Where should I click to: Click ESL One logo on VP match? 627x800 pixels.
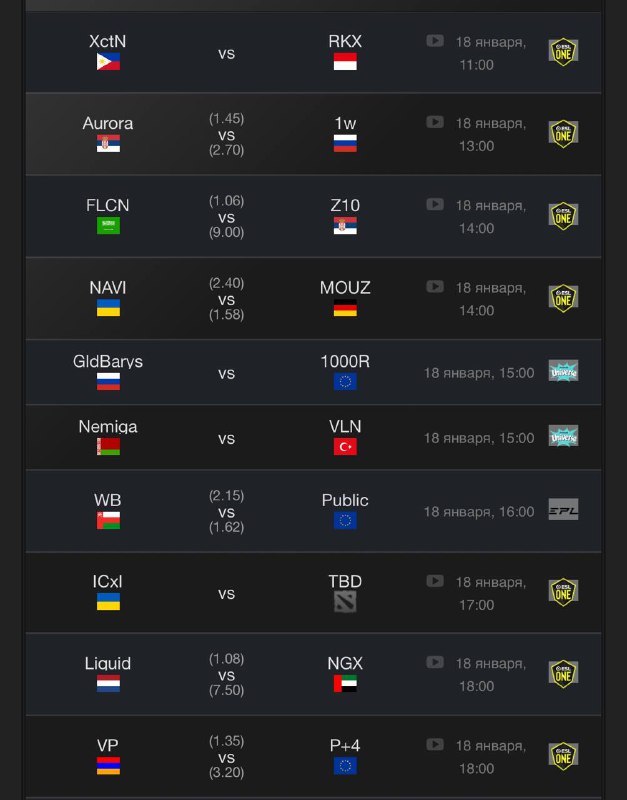pyautogui.click(x=563, y=756)
